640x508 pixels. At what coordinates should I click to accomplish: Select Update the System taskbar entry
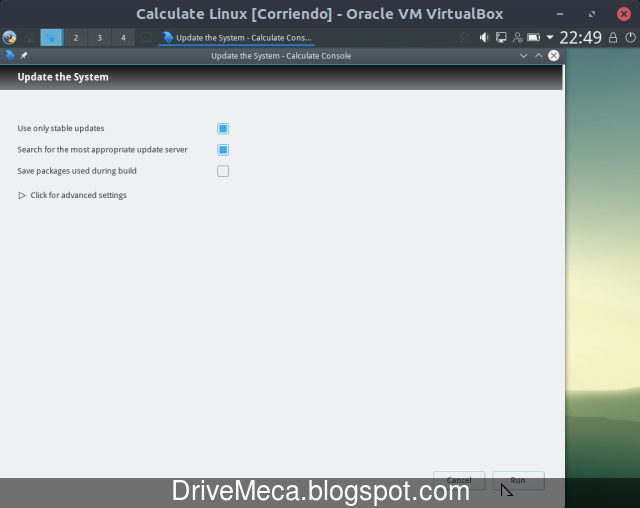(237, 38)
